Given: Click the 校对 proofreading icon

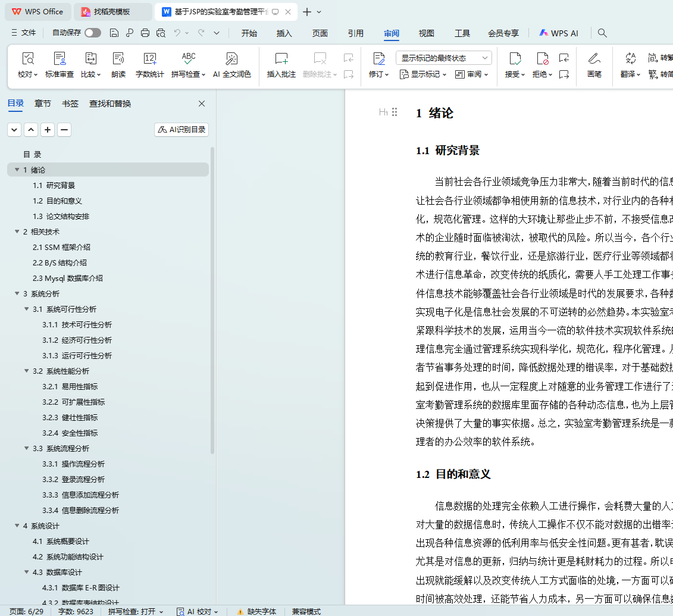Looking at the screenshot, I should pos(28,58).
